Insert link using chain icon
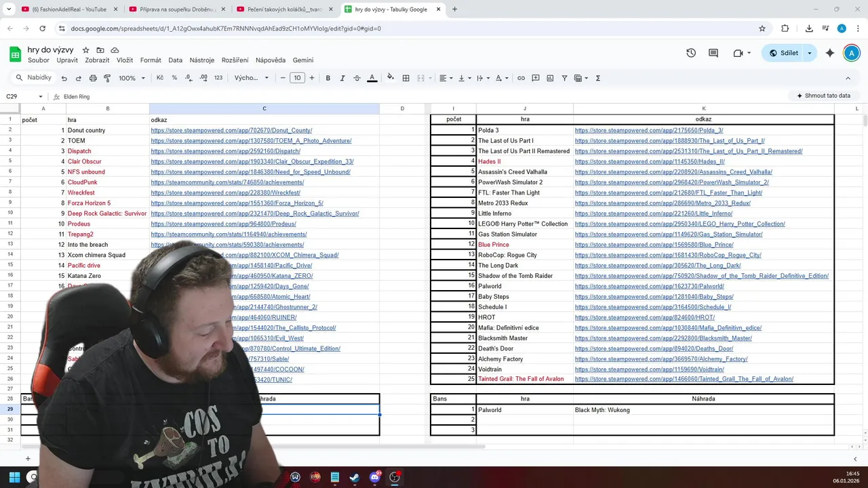Viewport: 868px width, 488px height. (x=521, y=78)
